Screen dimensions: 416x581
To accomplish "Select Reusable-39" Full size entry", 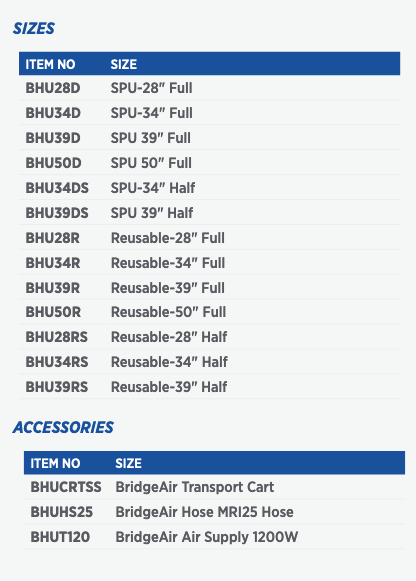I will [x=168, y=288].
